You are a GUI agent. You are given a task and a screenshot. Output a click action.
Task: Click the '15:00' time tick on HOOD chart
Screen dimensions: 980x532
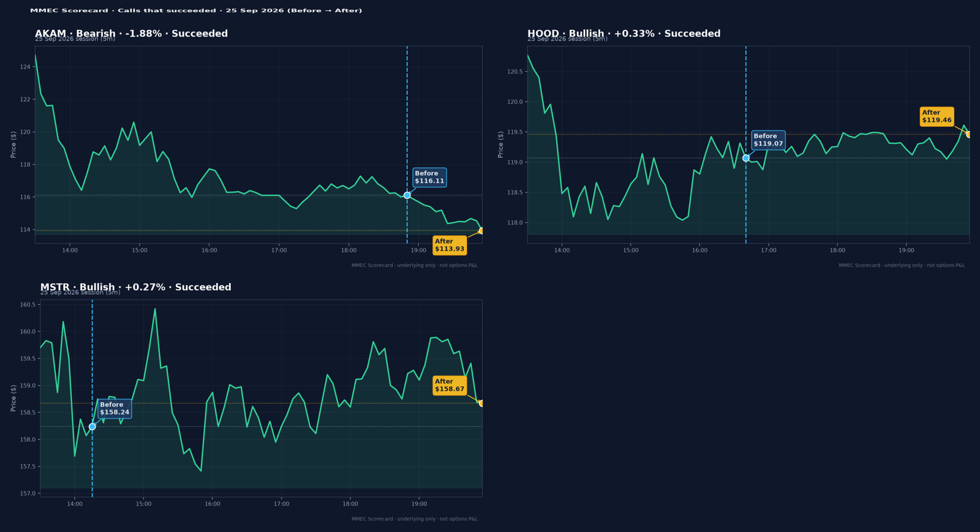point(631,250)
